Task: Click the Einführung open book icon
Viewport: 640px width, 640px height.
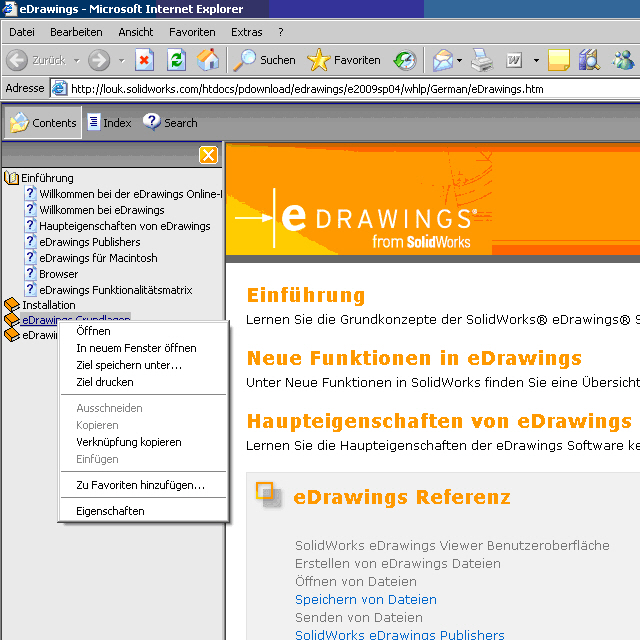Action: click(11, 178)
